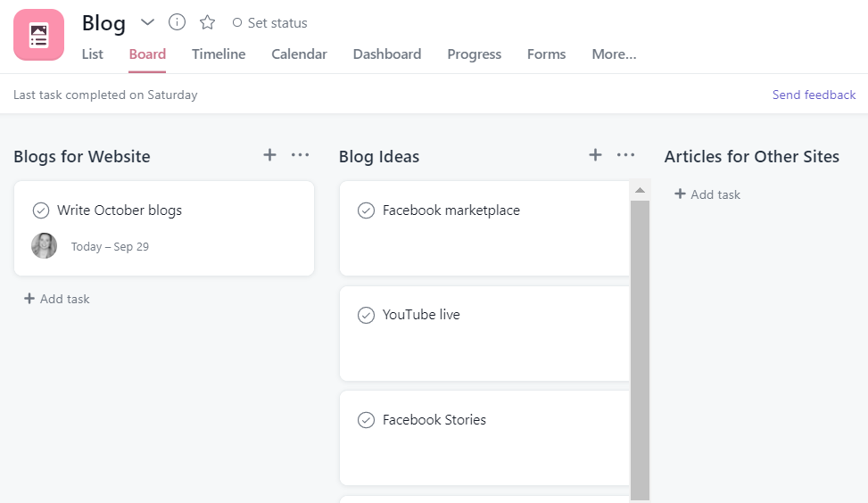Complete the Facebook marketplace task
Screen dimensions: 868x503
tap(366, 210)
